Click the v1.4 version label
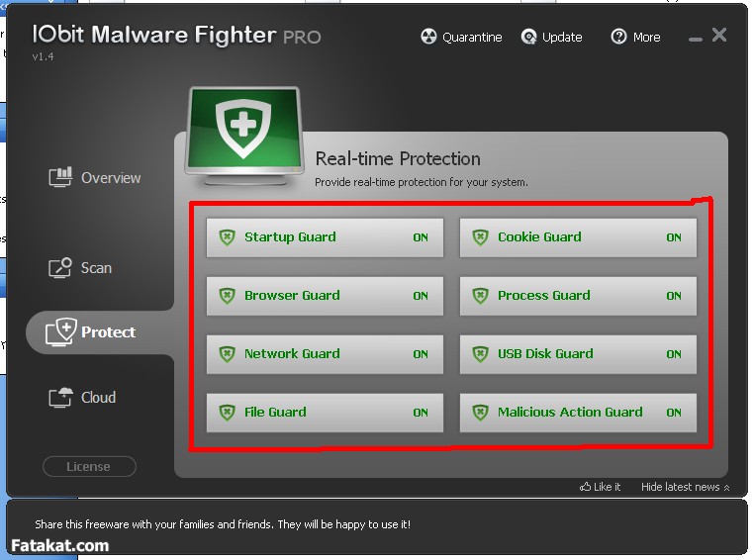Viewport: 754px width, 560px height. click(x=43, y=56)
